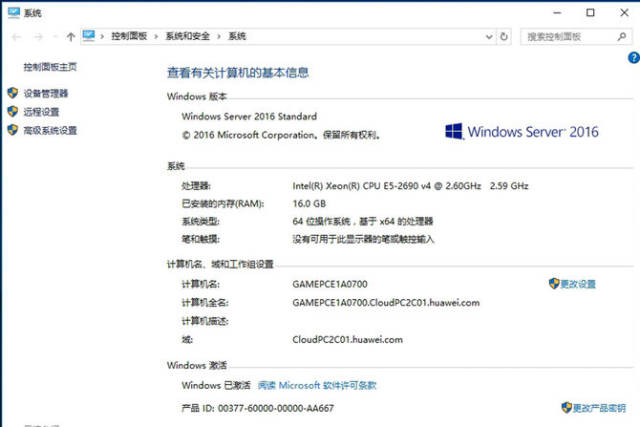The image size is (640, 427).
Task: Click system window icon in title bar
Action: (x=13, y=12)
